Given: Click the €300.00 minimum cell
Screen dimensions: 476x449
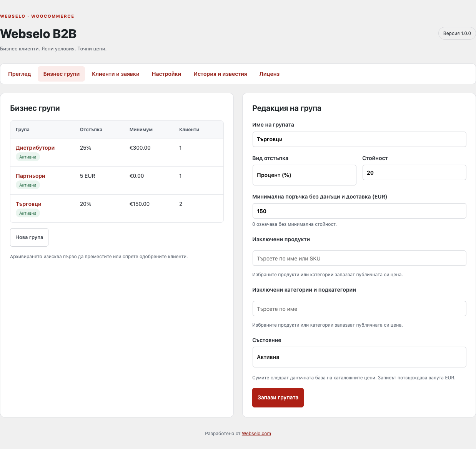Looking at the screenshot, I should [x=140, y=148].
